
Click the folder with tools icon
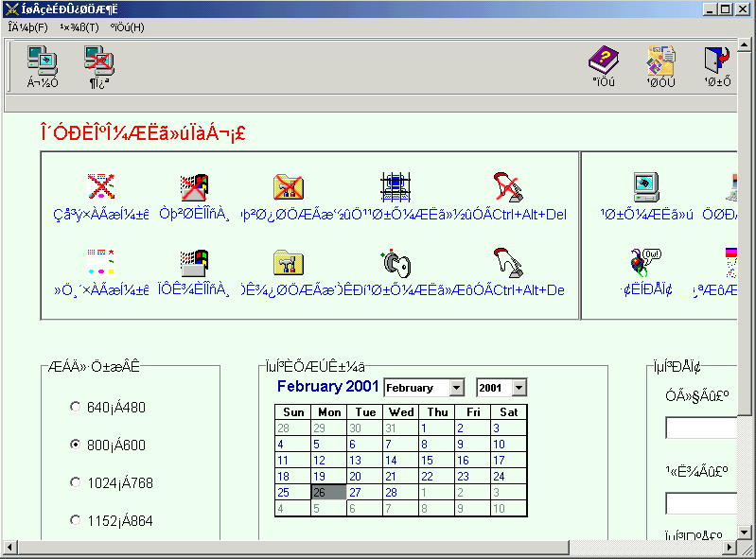(288, 263)
